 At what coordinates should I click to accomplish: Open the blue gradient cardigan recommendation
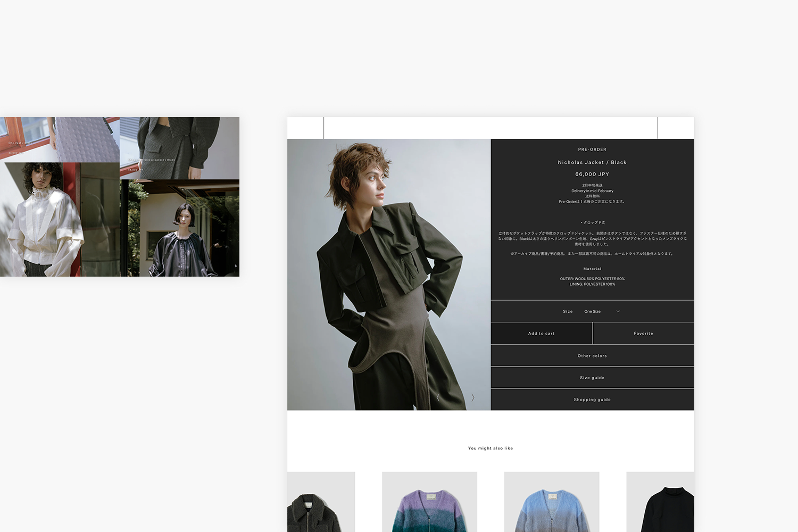(x=552, y=502)
